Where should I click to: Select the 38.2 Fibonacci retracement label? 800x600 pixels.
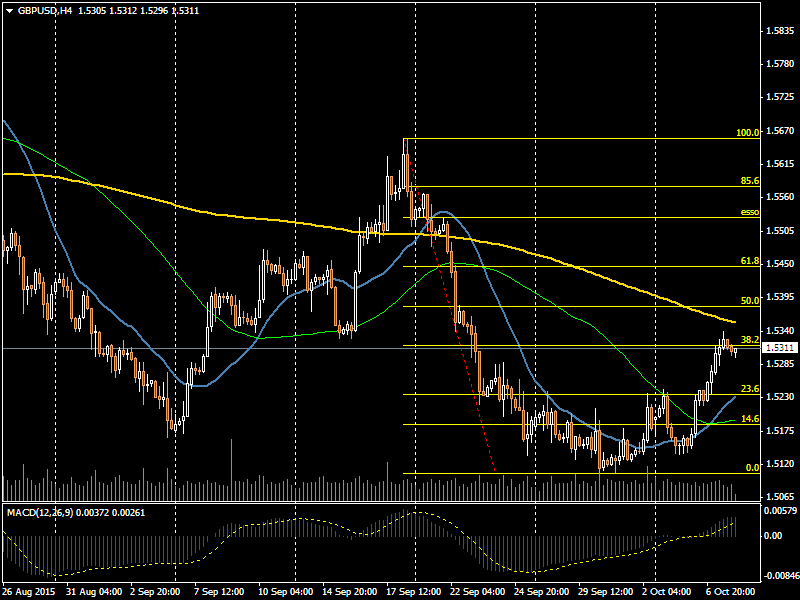pos(748,340)
